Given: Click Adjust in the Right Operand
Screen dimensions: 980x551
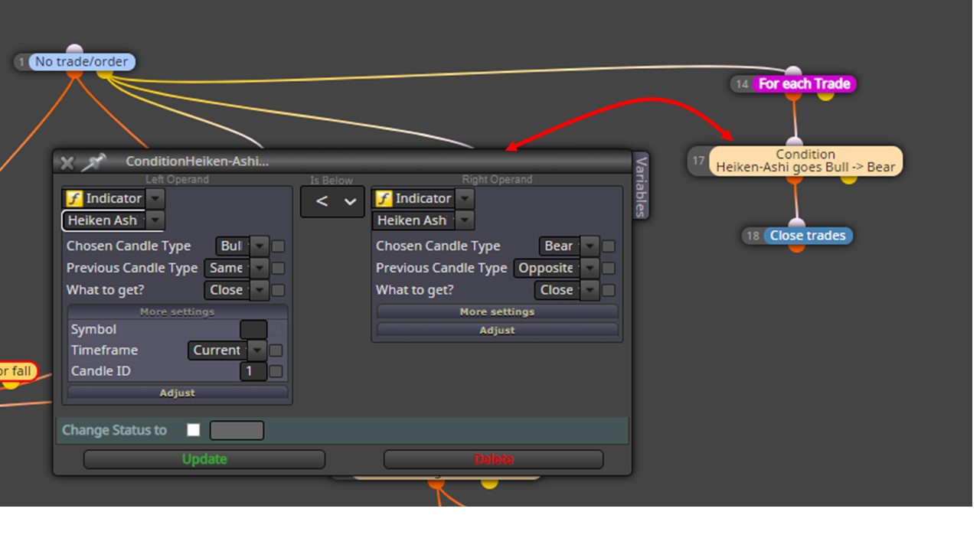Looking at the screenshot, I should coord(497,330).
